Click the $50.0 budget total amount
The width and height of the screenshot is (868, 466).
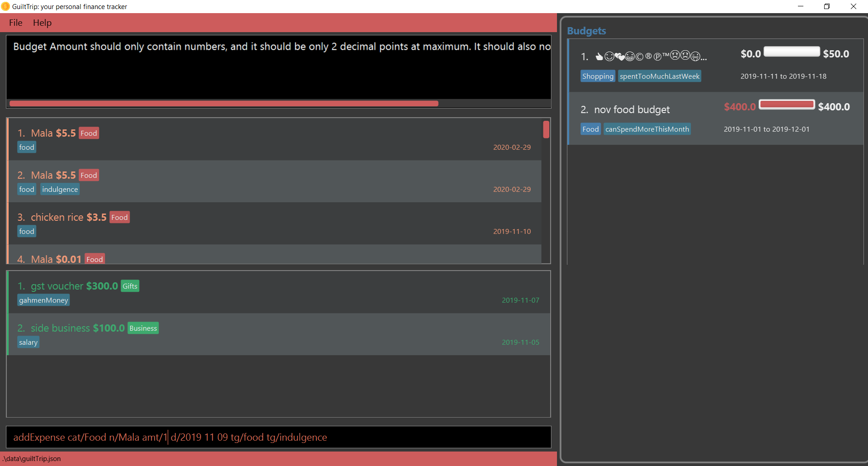click(x=836, y=54)
